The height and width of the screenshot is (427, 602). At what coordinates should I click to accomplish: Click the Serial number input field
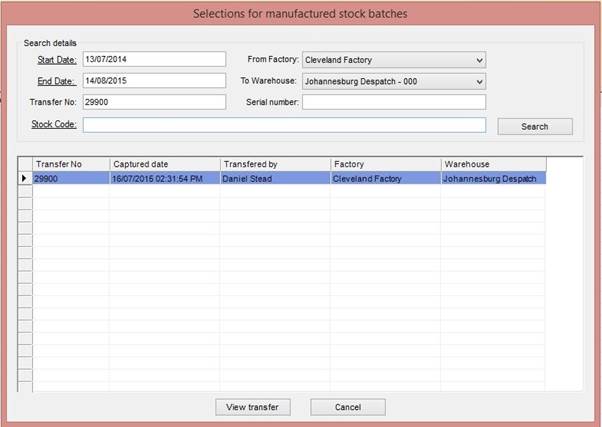393,102
